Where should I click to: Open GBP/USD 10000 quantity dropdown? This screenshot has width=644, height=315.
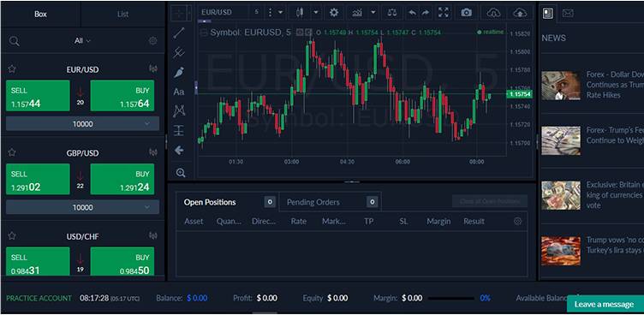[x=82, y=207]
